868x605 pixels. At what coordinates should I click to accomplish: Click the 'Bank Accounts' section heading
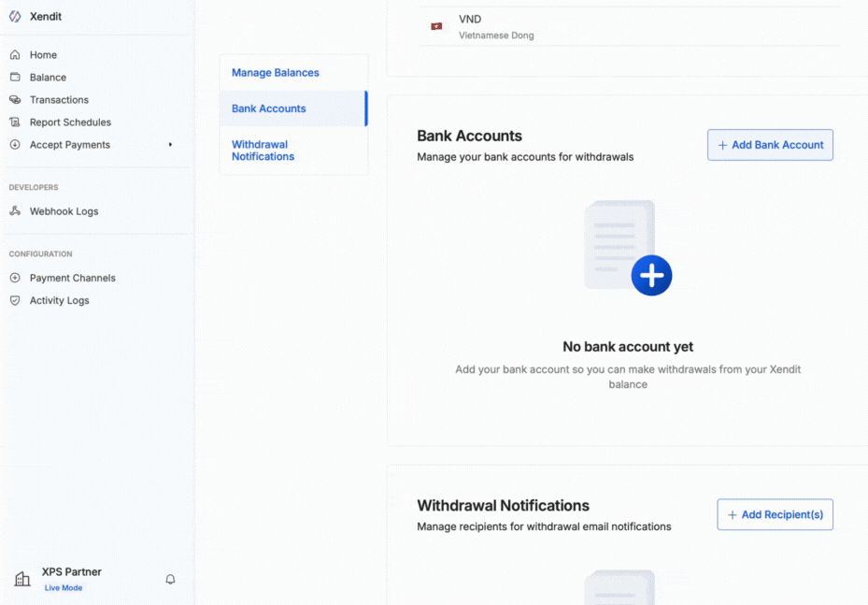(x=469, y=136)
